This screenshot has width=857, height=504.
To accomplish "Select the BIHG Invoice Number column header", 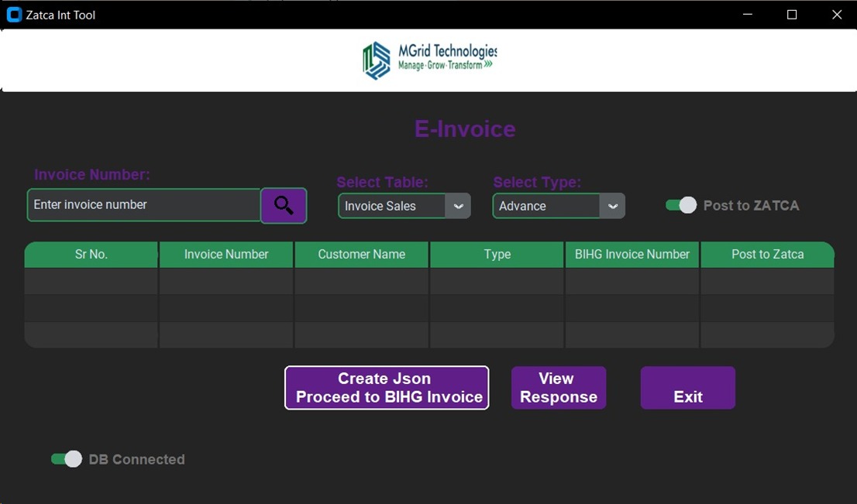I will coord(632,255).
